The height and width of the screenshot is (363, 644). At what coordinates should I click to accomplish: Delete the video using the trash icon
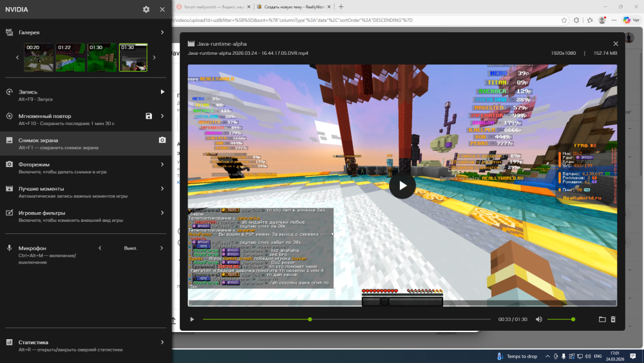(x=613, y=319)
